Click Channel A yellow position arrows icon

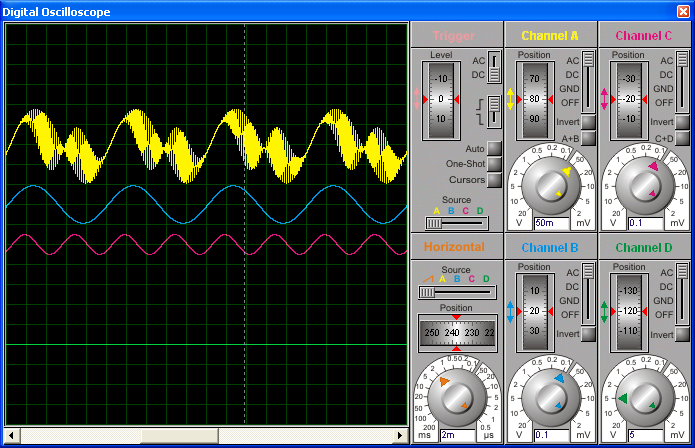[510, 99]
